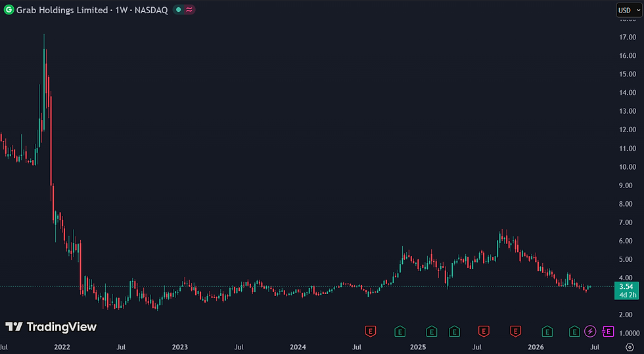Click the green Grab logo icon
This screenshot has width=644, height=354.
pyautogui.click(x=8, y=10)
